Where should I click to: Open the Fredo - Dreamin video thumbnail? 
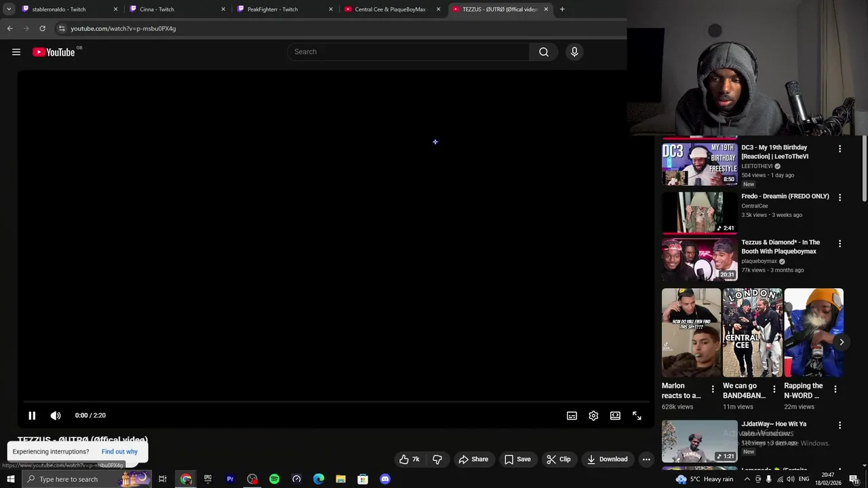[x=699, y=212]
